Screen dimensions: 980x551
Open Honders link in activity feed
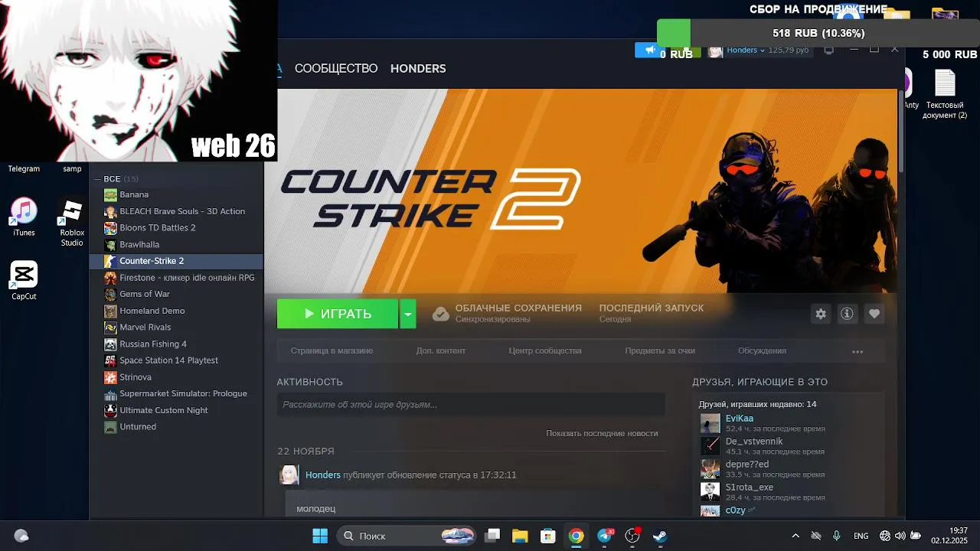[x=323, y=475]
